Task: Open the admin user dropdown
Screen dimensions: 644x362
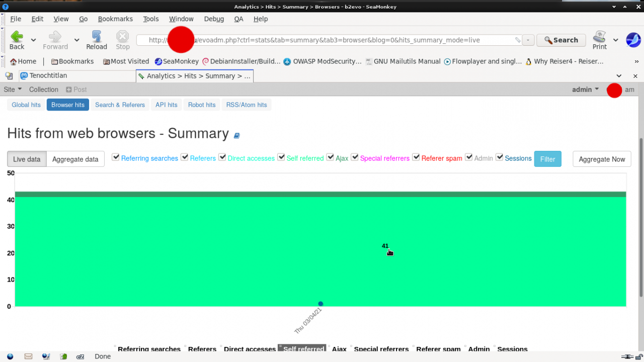Action: pyautogui.click(x=586, y=89)
